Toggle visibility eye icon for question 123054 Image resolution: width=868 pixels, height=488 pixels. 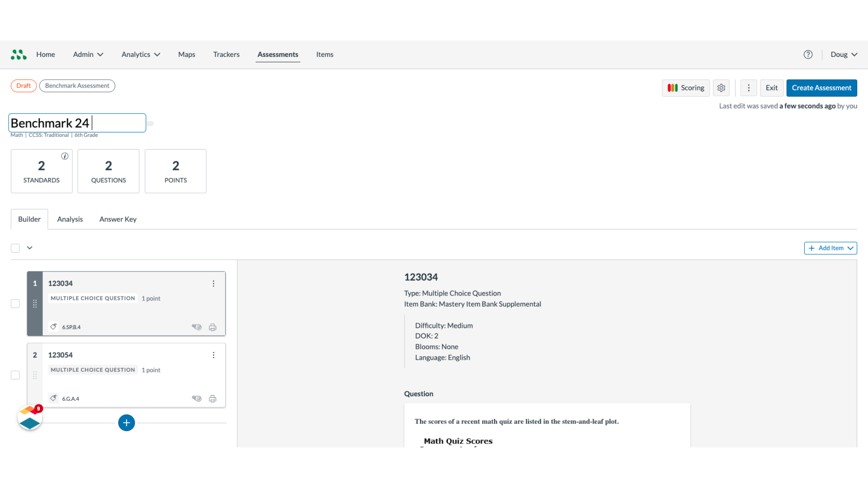click(x=196, y=398)
